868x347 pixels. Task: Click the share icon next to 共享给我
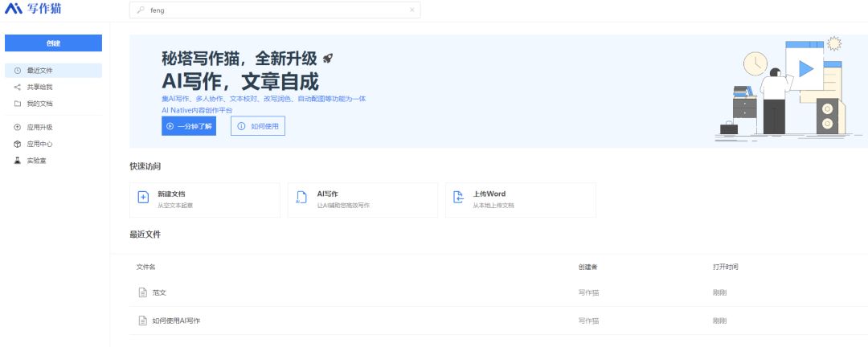[17, 88]
